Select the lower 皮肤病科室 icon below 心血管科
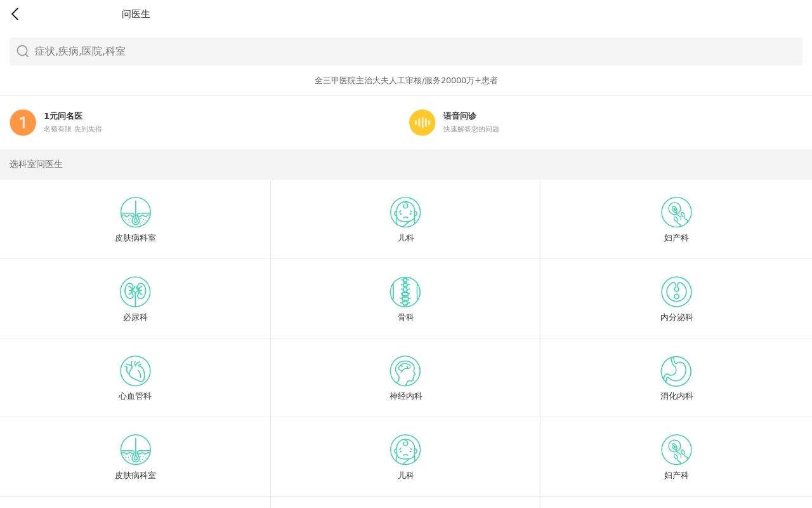 [x=136, y=450]
